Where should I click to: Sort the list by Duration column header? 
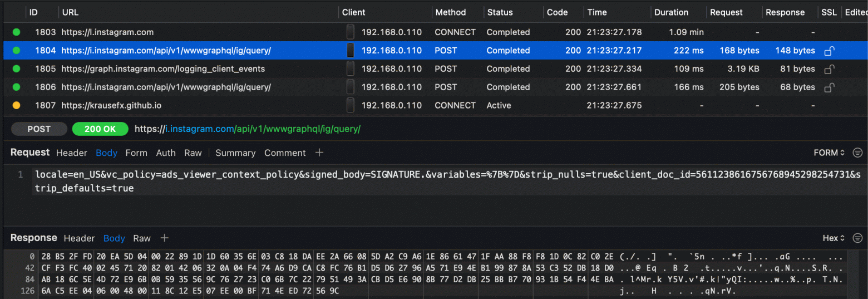point(671,12)
